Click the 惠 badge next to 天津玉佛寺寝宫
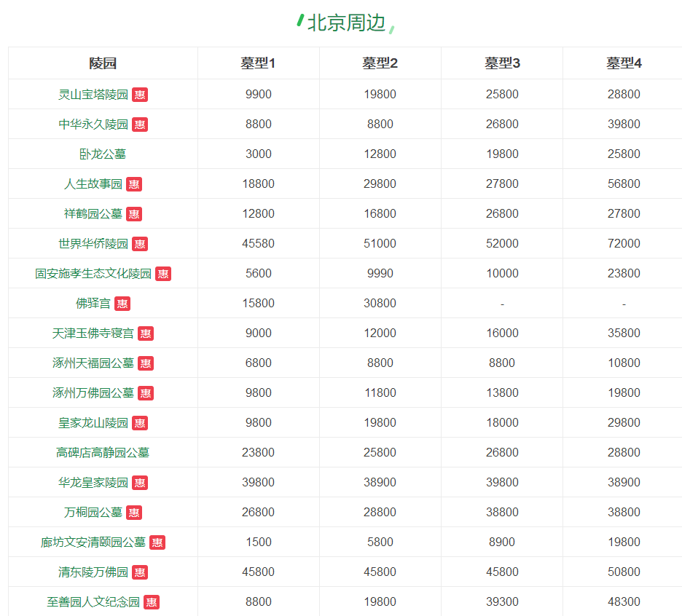This screenshot has height=616, width=682. (146, 333)
